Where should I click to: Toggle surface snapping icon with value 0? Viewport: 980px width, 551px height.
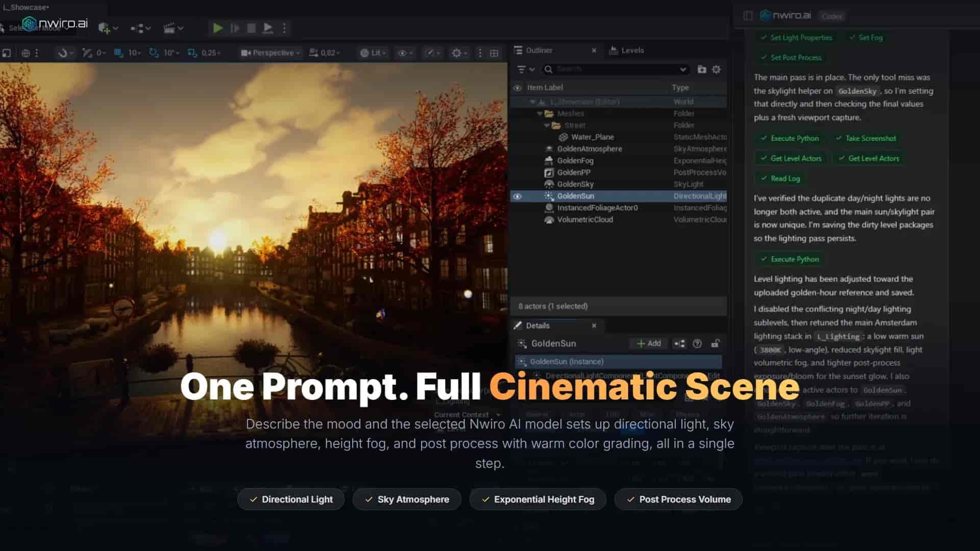[x=87, y=53]
